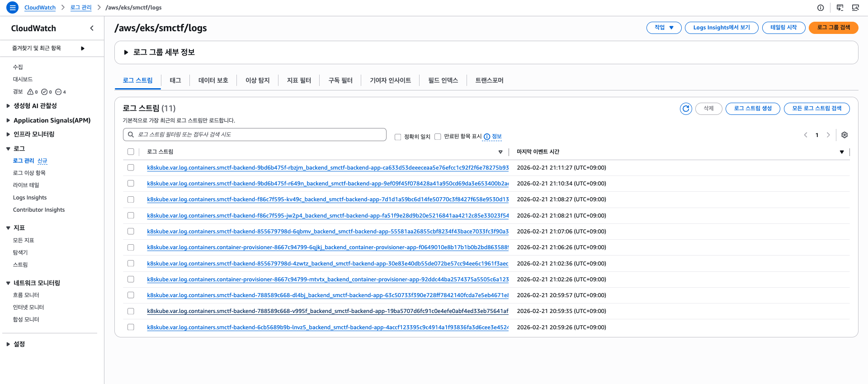Open the 필드 인덱스 tab

coord(443,81)
